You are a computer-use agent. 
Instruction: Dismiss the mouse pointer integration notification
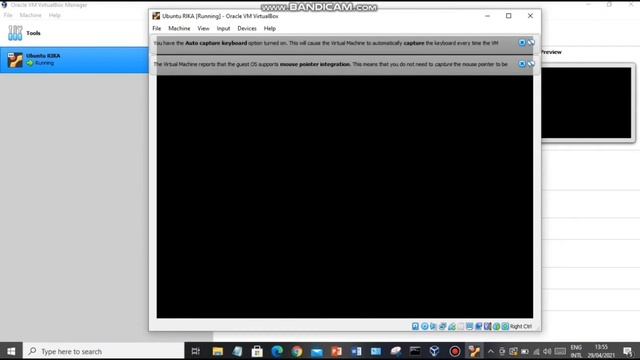(x=522, y=64)
